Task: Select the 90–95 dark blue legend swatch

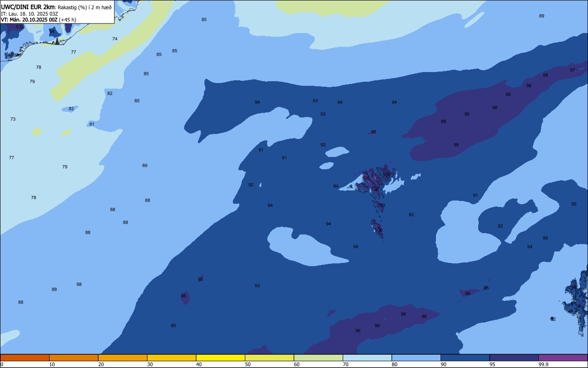Action: [x=465, y=357]
